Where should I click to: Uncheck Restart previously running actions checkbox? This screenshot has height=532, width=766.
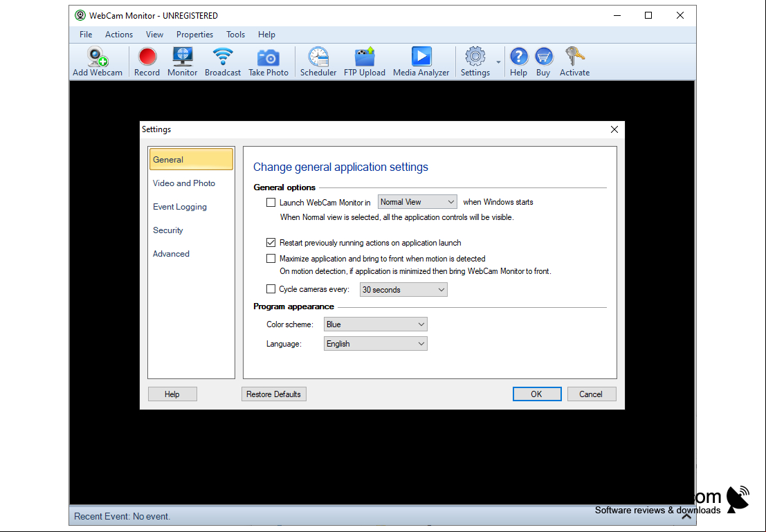[271, 242]
